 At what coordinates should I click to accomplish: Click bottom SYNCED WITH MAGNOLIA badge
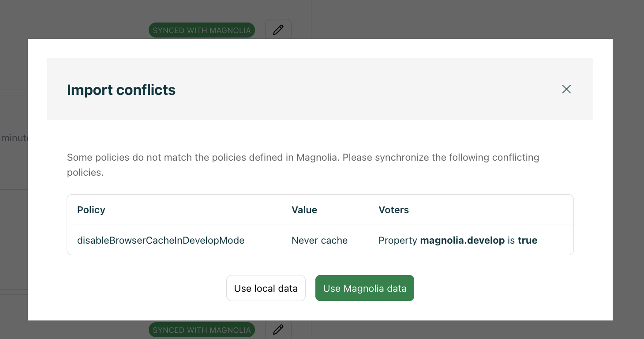click(202, 330)
